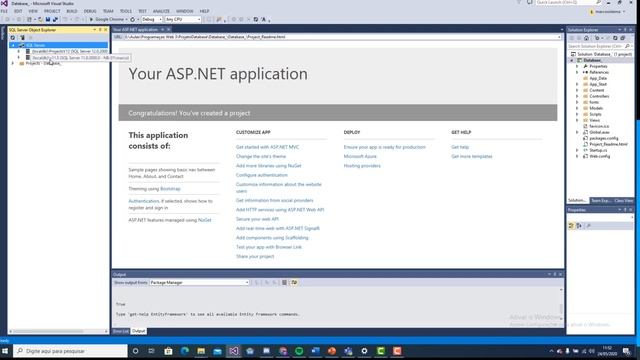Open the Bootstrap theming link
640x360 pixels.
coord(170,189)
